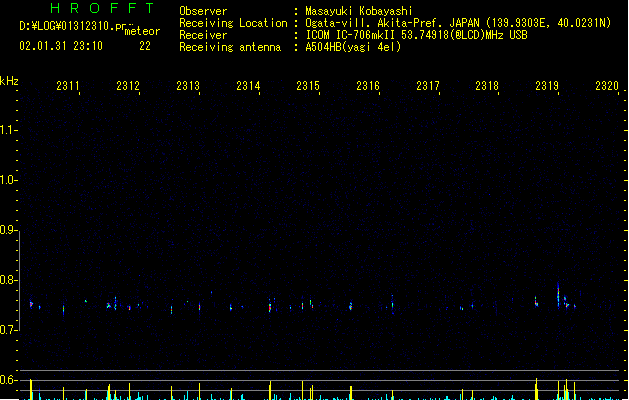Click the meteor label
This screenshot has width=629, height=400.
point(142,31)
